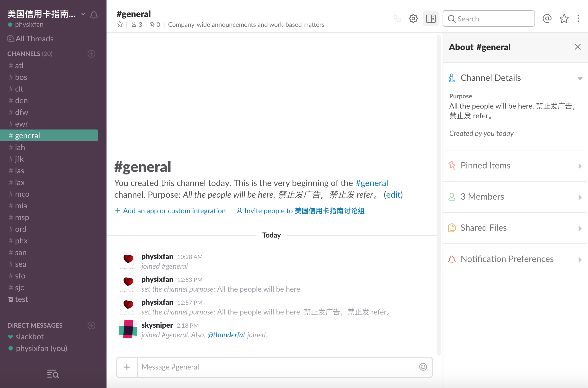
Task: Click the Pinned Items pin icon
Action: pos(452,165)
